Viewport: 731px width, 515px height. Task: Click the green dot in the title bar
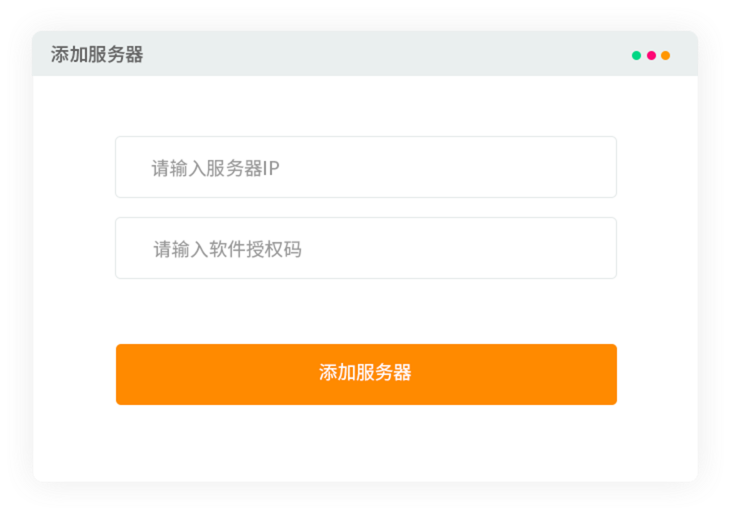(636, 56)
